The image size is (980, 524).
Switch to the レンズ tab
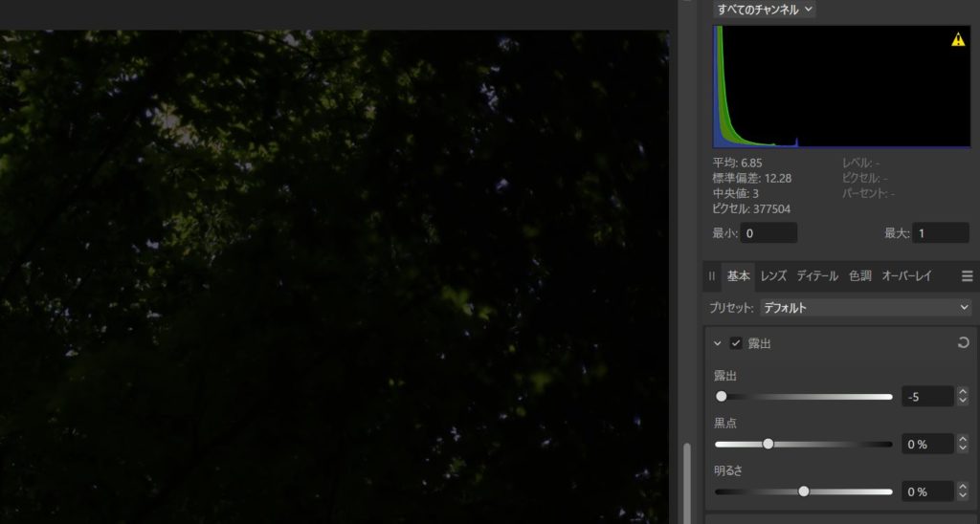click(773, 276)
